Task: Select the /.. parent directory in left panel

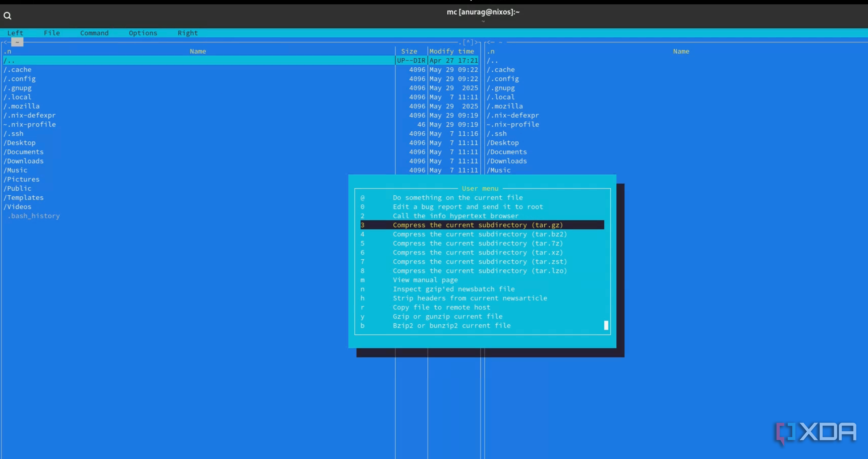Action: tap(199, 60)
